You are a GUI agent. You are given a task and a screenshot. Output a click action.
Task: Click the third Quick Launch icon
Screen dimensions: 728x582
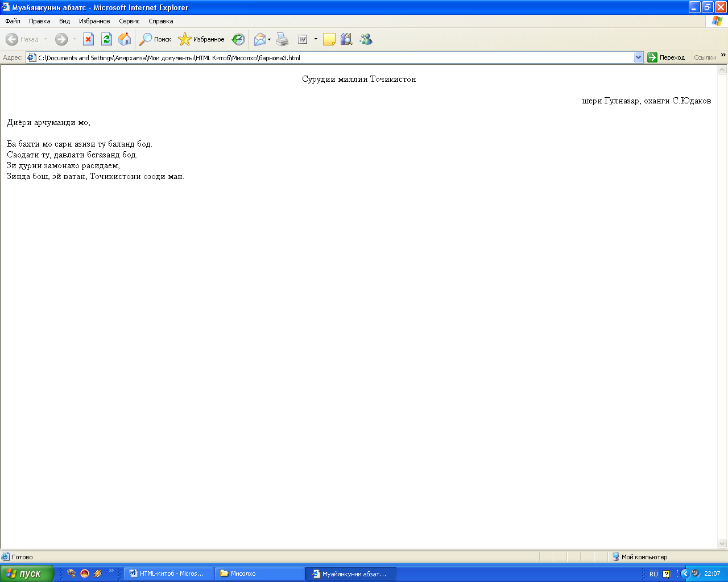coord(98,573)
